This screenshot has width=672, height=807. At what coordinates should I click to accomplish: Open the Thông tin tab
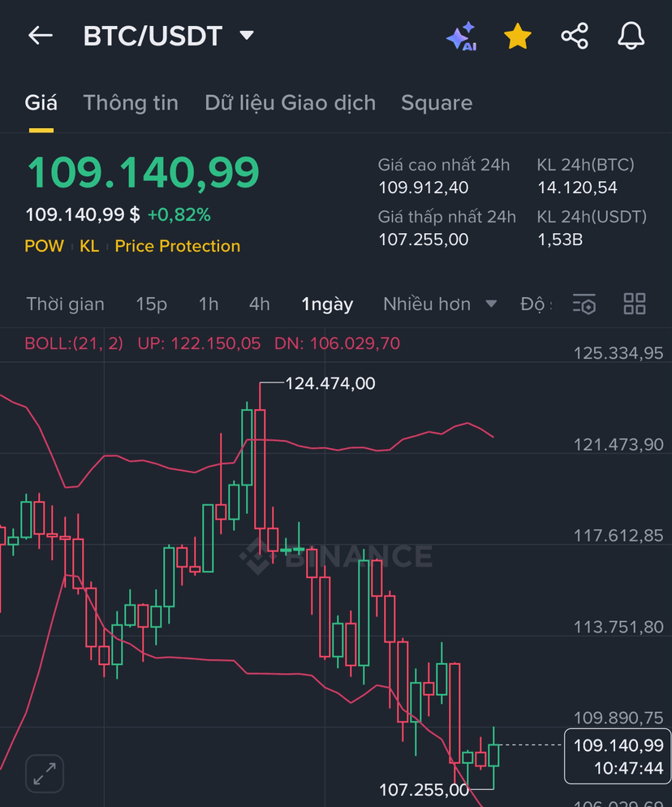pos(130,102)
